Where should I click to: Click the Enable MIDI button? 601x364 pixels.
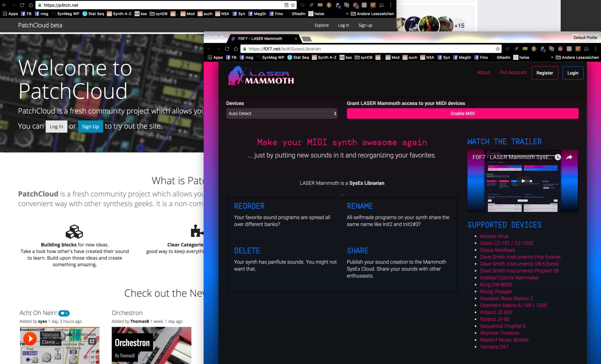(462, 113)
